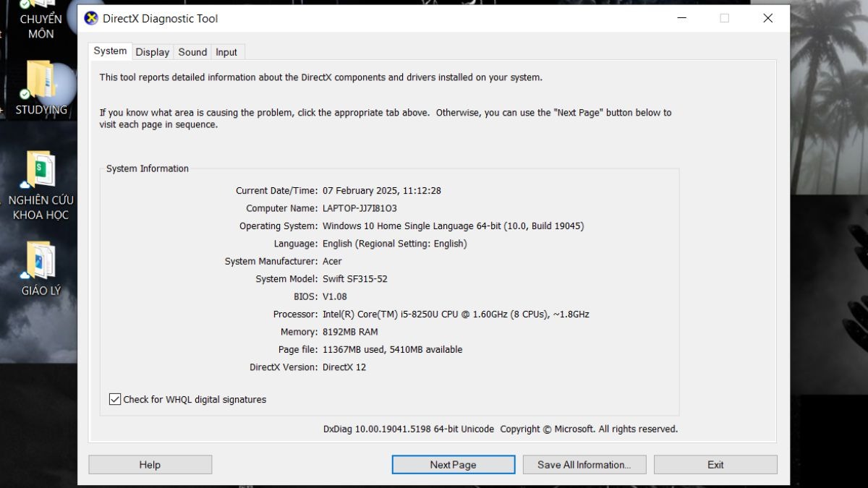Click the BIOS version V1.08
The image size is (868, 488).
pyautogui.click(x=335, y=296)
